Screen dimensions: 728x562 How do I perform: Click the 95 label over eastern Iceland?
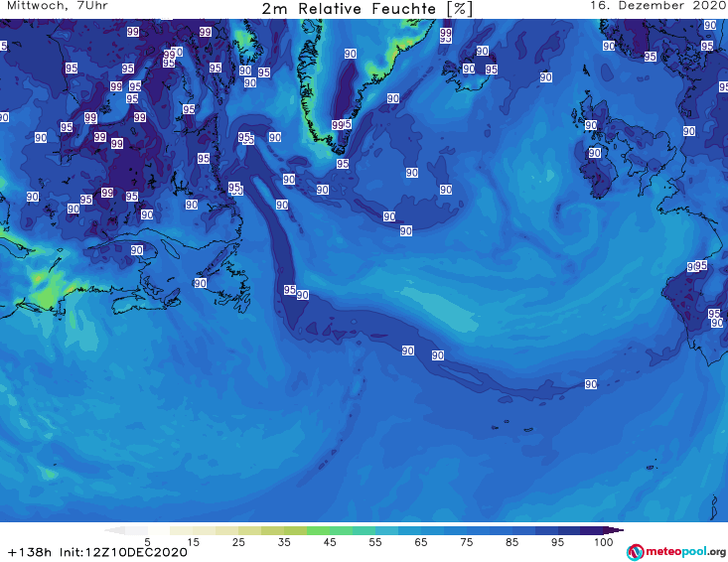tap(492, 70)
